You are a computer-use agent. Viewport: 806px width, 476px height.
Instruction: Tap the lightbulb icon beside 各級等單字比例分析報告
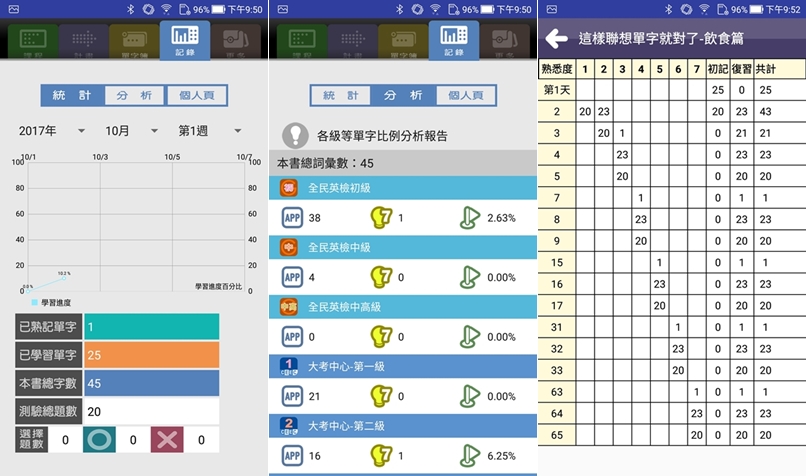(296, 135)
